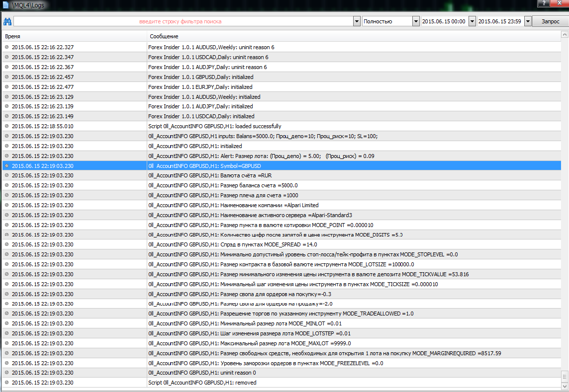569x392 pixels.
Task: Click the MQL4\Logs window title icon
Action: coord(5,5)
